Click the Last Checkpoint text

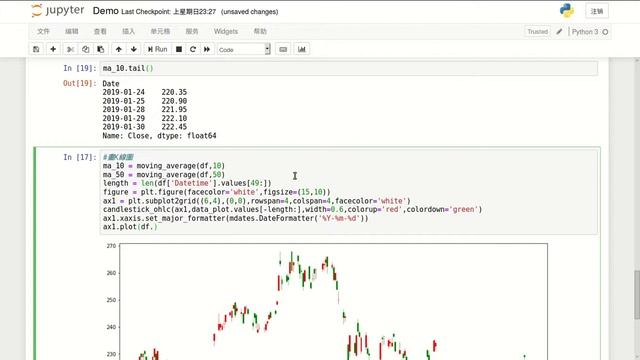[169, 12]
